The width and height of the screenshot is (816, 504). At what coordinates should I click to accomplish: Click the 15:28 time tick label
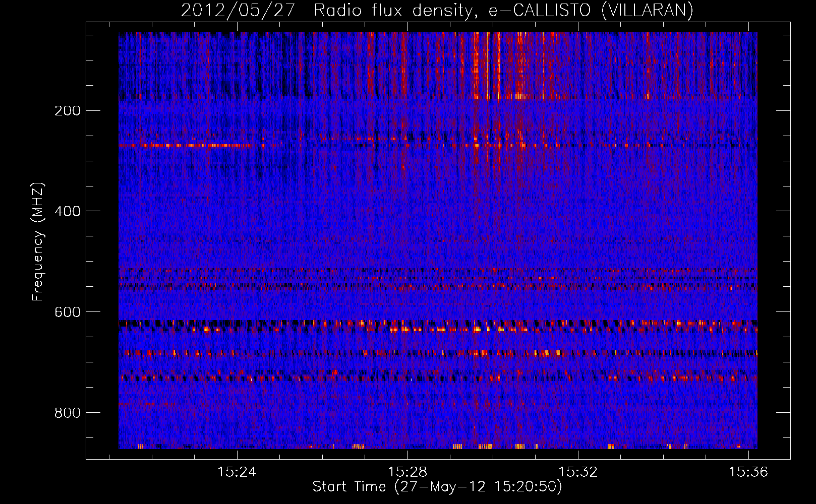pyautogui.click(x=407, y=472)
